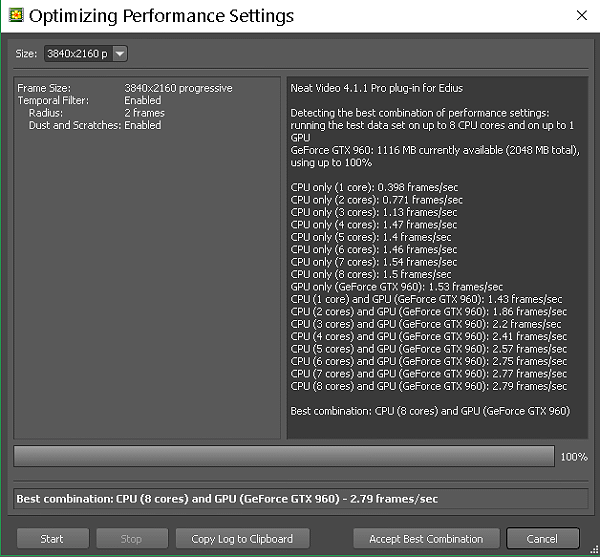The width and height of the screenshot is (600, 557).
Task: Click '3840x2160 progressive' value
Action: pos(178,88)
